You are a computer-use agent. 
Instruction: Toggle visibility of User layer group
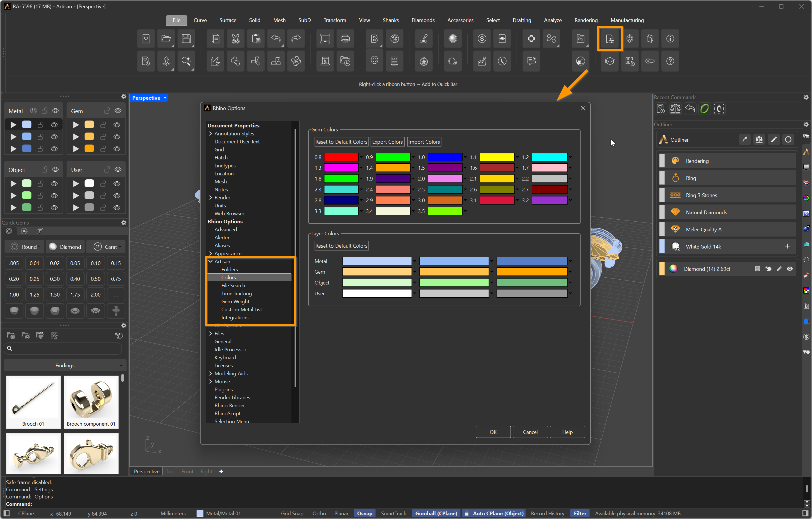tap(118, 169)
